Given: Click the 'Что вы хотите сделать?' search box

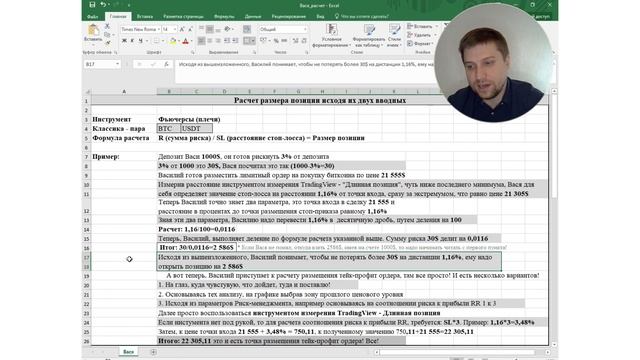Looking at the screenshot, I should (x=361, y=16).
